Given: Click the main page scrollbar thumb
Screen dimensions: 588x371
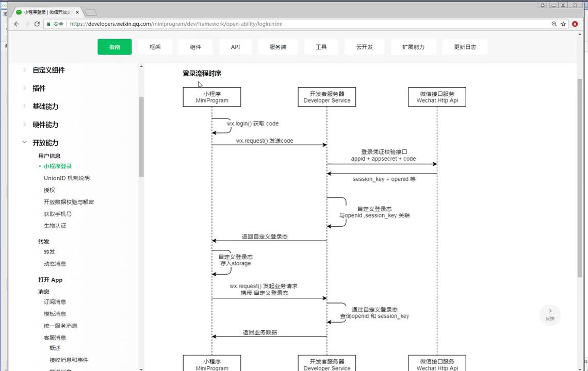Looking at the screenshot, I should (580, 178).
